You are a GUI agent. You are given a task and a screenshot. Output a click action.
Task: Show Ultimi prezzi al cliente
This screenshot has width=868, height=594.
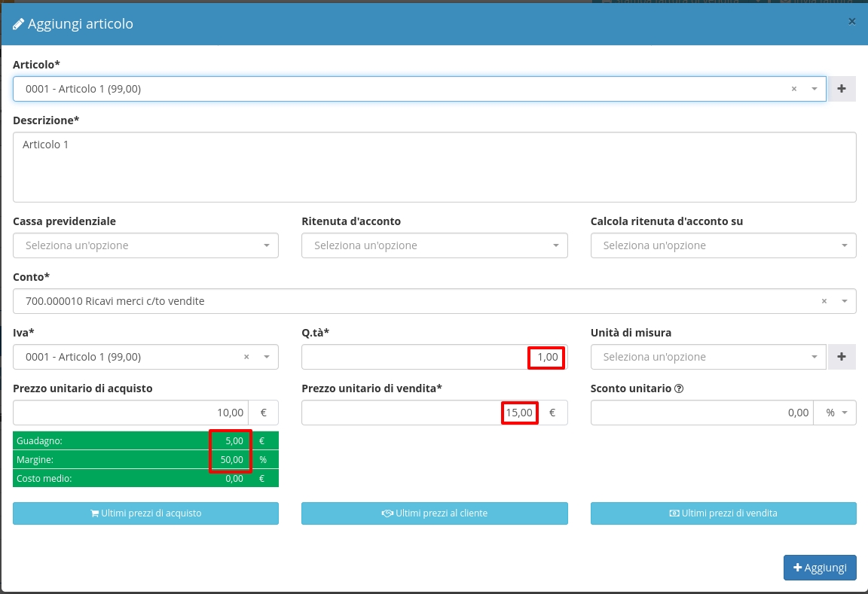point(434,513)
